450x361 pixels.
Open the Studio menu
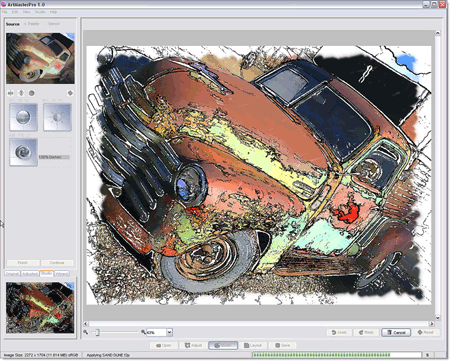tap(40, 12)
